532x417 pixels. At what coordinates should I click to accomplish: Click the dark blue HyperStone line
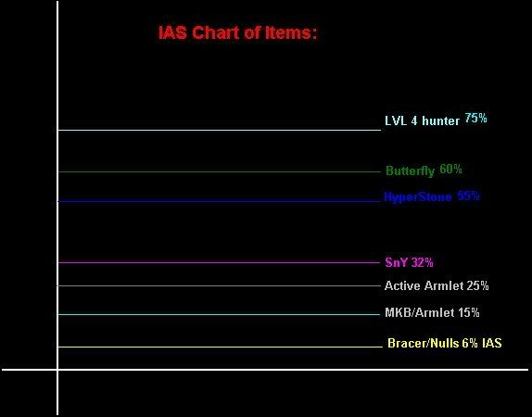(220, 201)
